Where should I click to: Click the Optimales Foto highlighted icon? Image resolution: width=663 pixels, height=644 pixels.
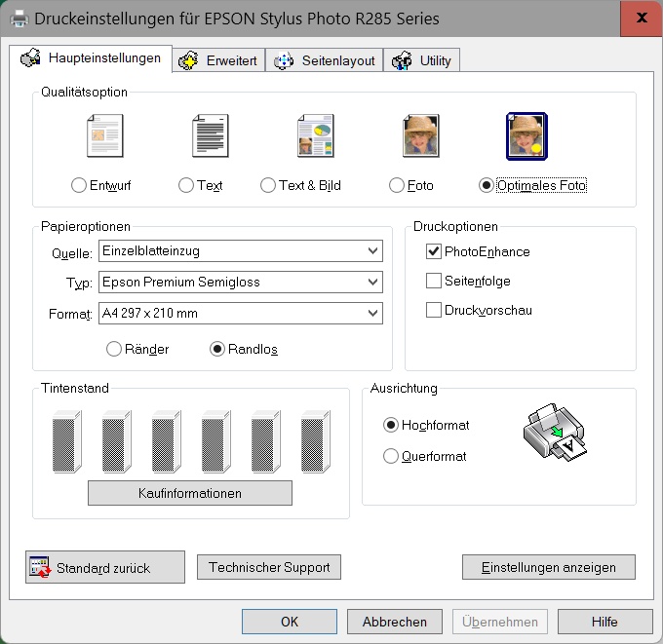(526, 136)
